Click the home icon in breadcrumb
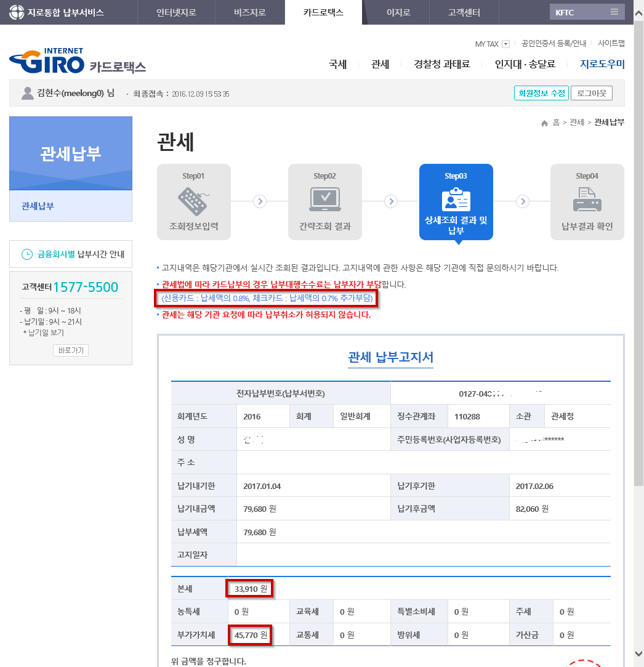The height and width of the screenshot is (667, 644). pos(544,123)
